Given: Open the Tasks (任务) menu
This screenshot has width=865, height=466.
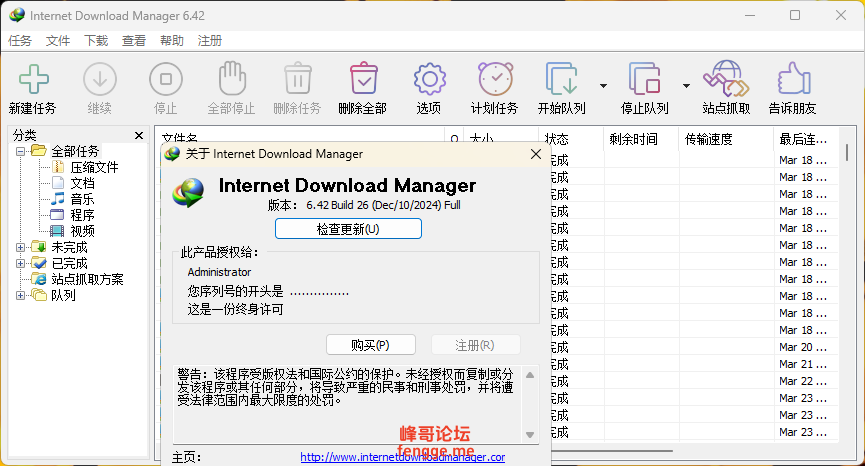Looking at the screenshot, I should pos(20,41).
